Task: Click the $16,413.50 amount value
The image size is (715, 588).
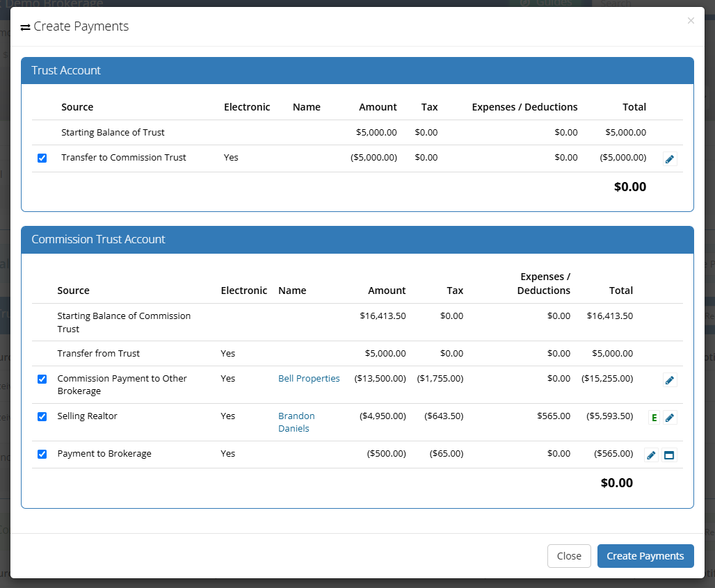Action: coord(383,316)
